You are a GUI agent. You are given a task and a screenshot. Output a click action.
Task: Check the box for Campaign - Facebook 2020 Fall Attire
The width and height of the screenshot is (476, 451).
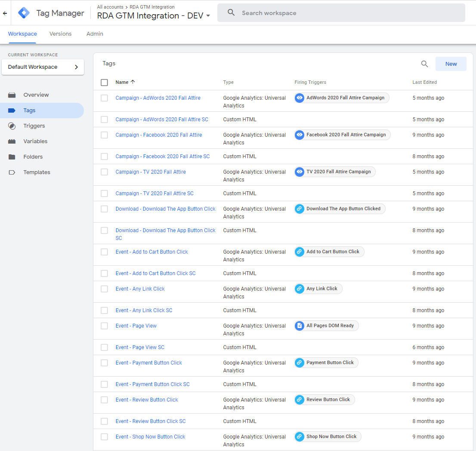click(x=104, y=135)
